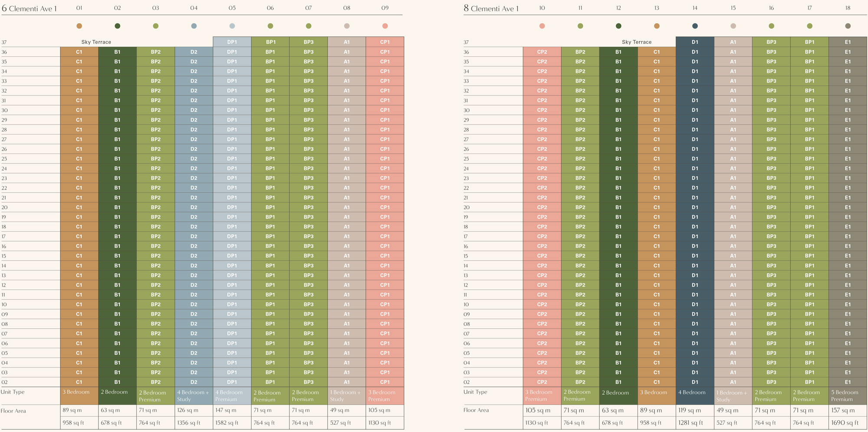Click the "4 Bedroom + Study" unit type cell
Screen dimensions: 868x432
[194, 396]
